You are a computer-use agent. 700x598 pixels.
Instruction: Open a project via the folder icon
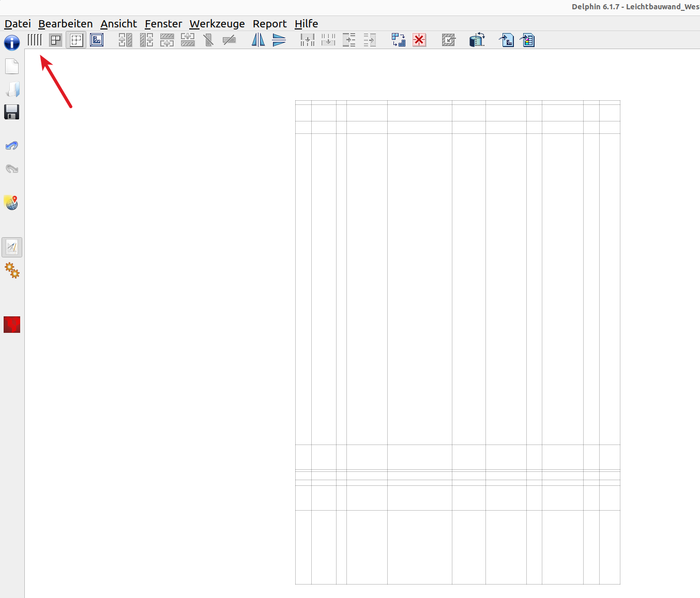(12, 89)
